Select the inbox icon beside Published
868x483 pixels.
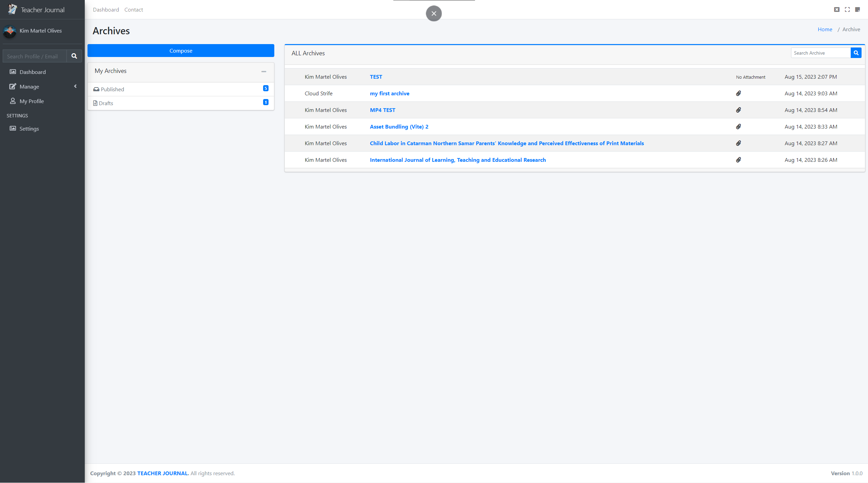(96, 89)
